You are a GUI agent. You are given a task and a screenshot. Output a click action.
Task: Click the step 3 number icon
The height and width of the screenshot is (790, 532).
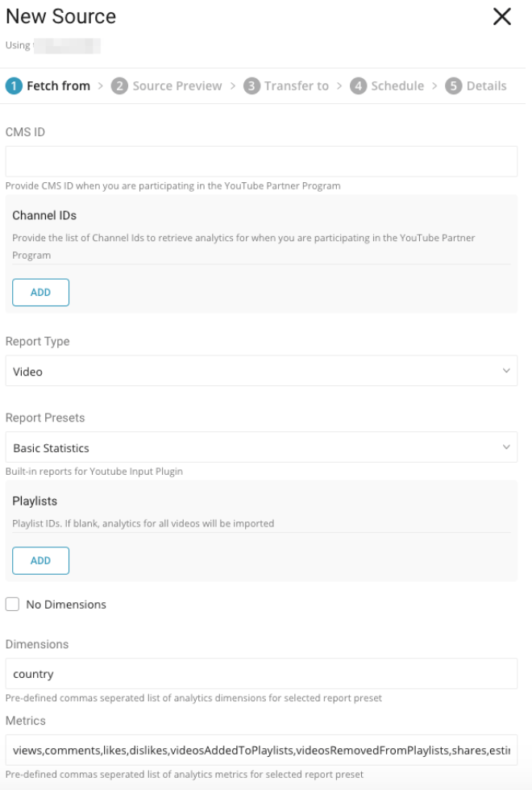(251, 86)
